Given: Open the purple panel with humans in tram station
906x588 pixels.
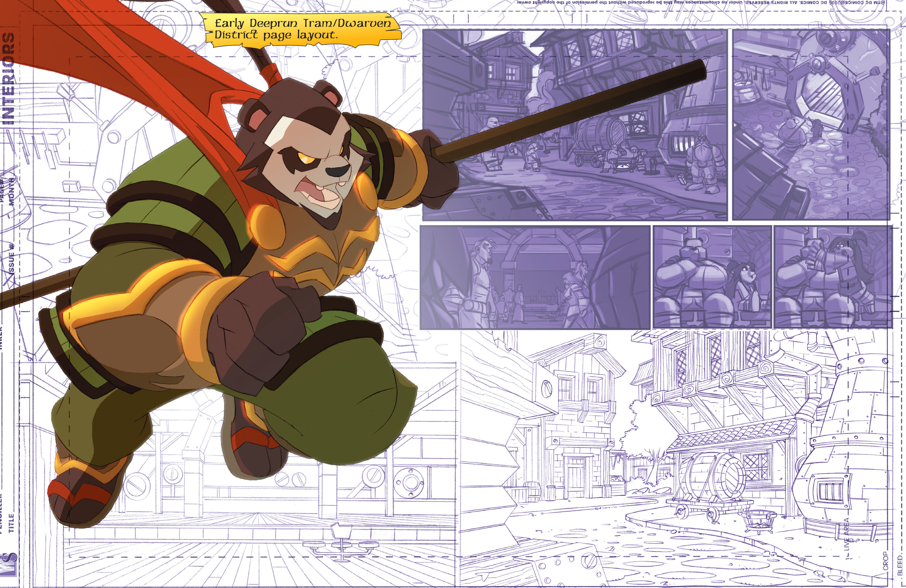Looking at the screenshot, I should click(535, 277).
